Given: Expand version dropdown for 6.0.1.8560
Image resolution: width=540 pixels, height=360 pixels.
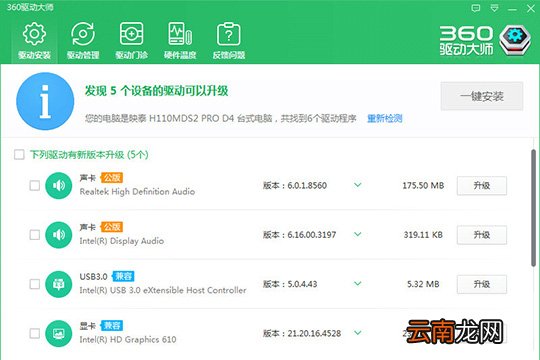Looking at the screenshot, I should [358, 185].
